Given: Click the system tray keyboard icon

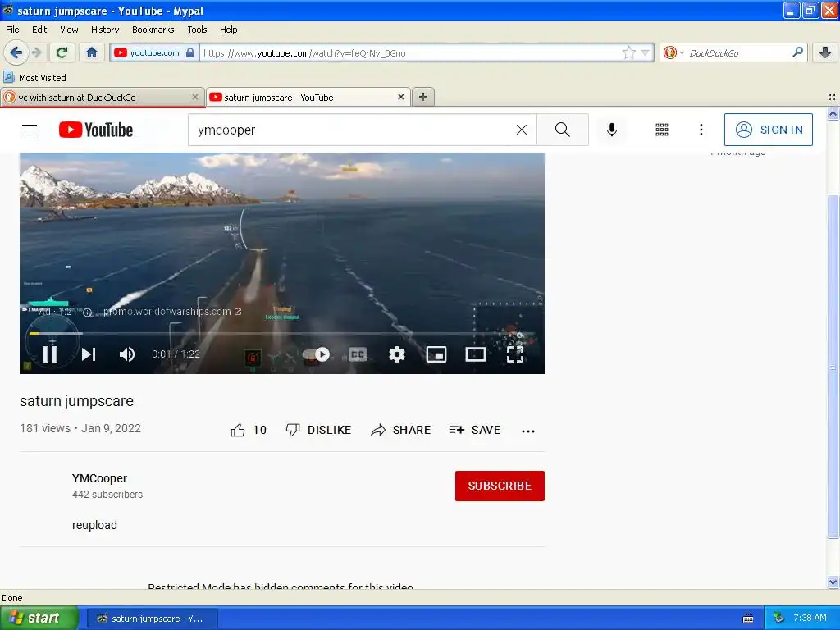Looking at the screenshot, I should pyautogui.click(x=748, y=619).
